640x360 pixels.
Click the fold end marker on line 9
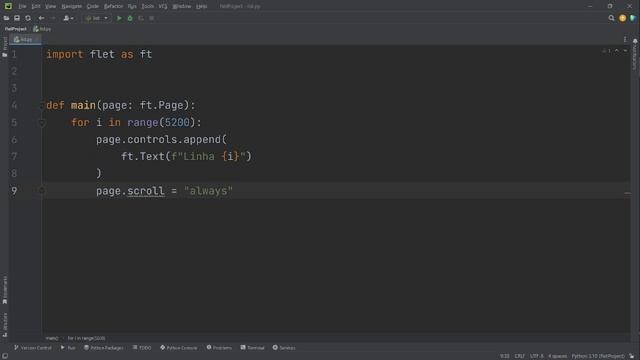(x=42, y=191)
